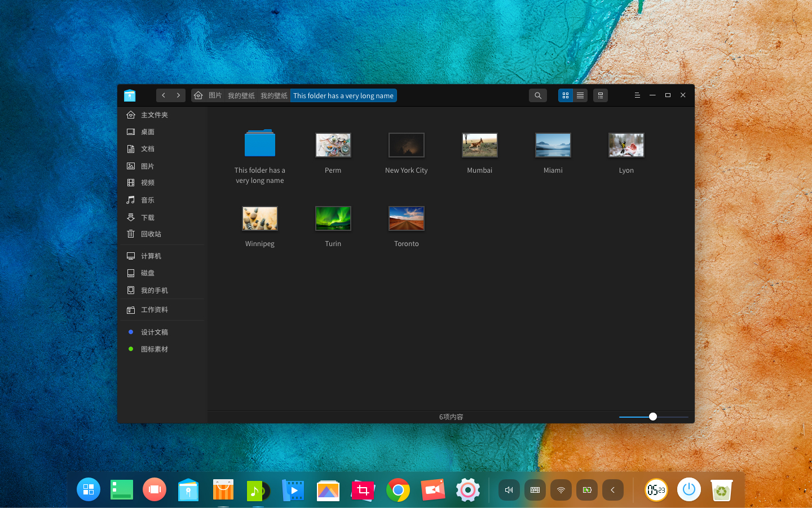
Task: Click the home icon in the path bar
Action: click(x=197, y=95)
